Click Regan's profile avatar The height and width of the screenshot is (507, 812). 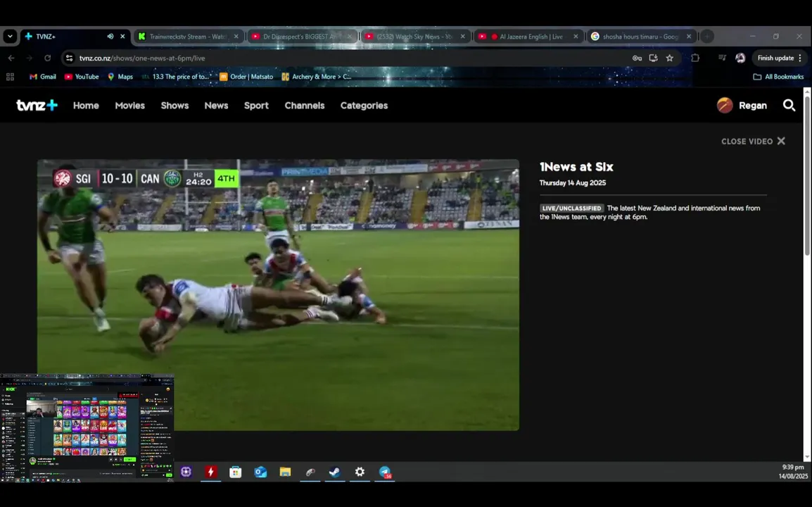725,105
